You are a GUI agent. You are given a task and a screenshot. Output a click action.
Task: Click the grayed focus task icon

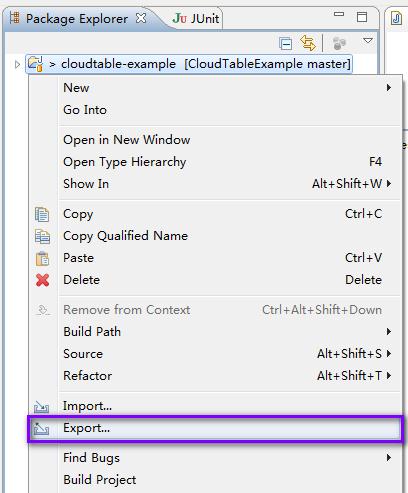(339, 43)
